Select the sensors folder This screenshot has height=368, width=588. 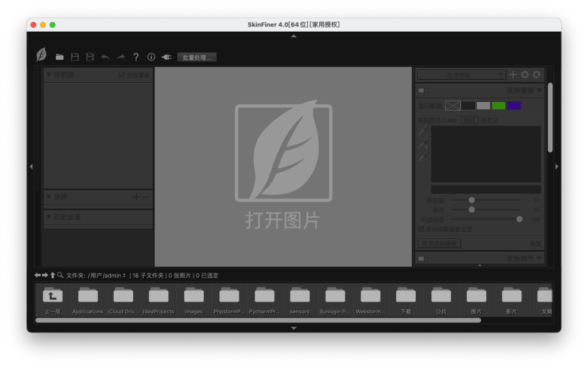click(x=300, y=300)
